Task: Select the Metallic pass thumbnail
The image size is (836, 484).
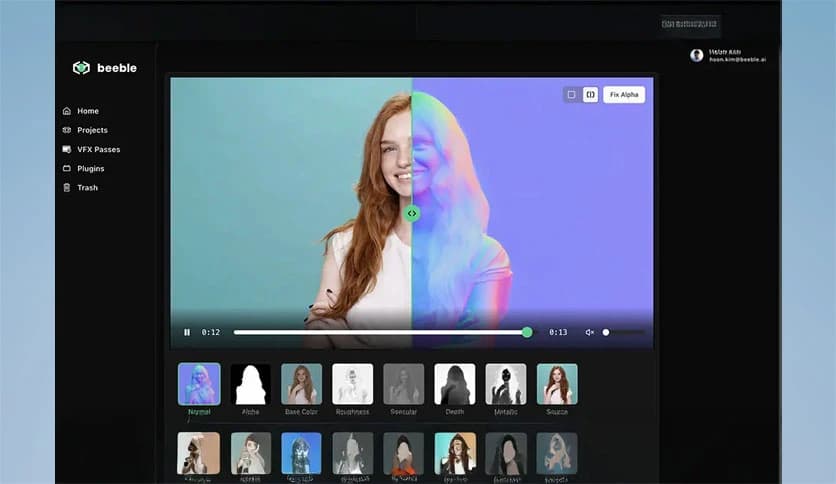Action: coord(506,384)
